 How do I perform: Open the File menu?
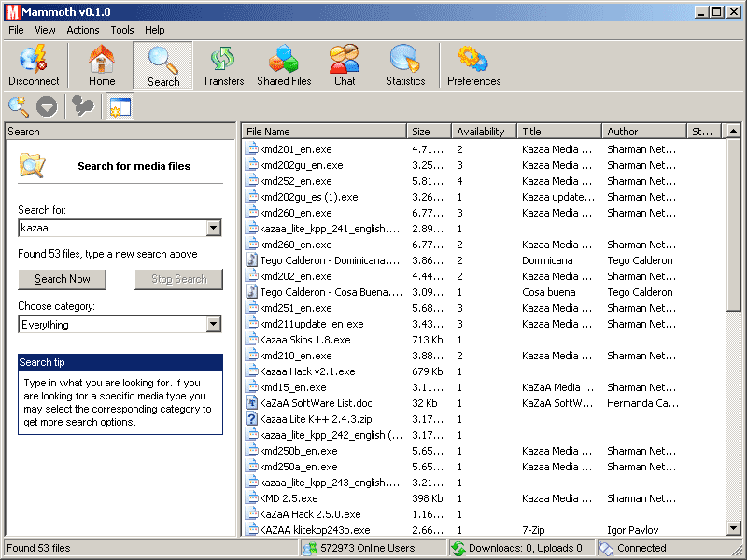click(x=16, y=30)
